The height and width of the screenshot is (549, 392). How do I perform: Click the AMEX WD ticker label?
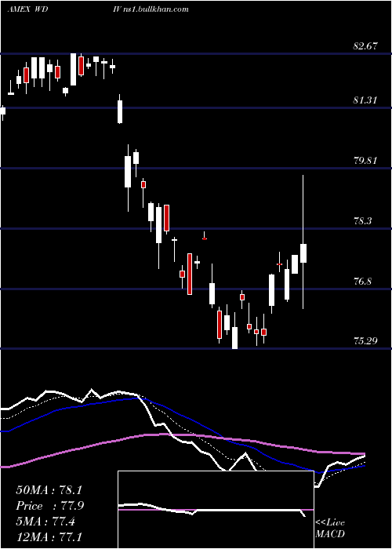[27, 9]
